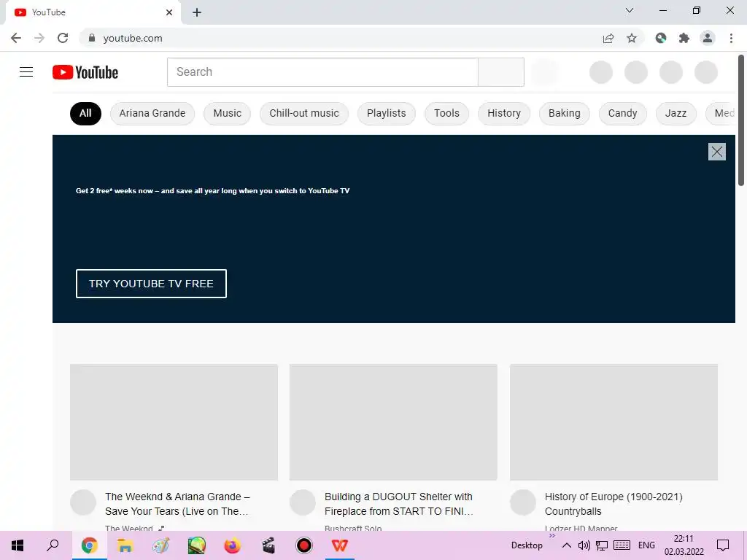Open The Weeknd & Ariana Grande video thumbnail
Image resolution: width=747 pixels, height=560 pixels.
[174, 422]
